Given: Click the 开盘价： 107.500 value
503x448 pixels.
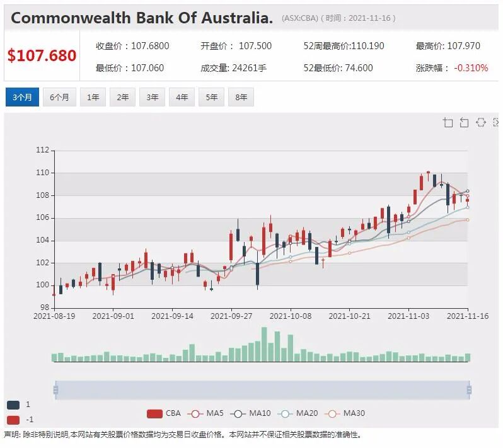Looking at the screenshot, I should pyautogui.click(x=236, y=46).
